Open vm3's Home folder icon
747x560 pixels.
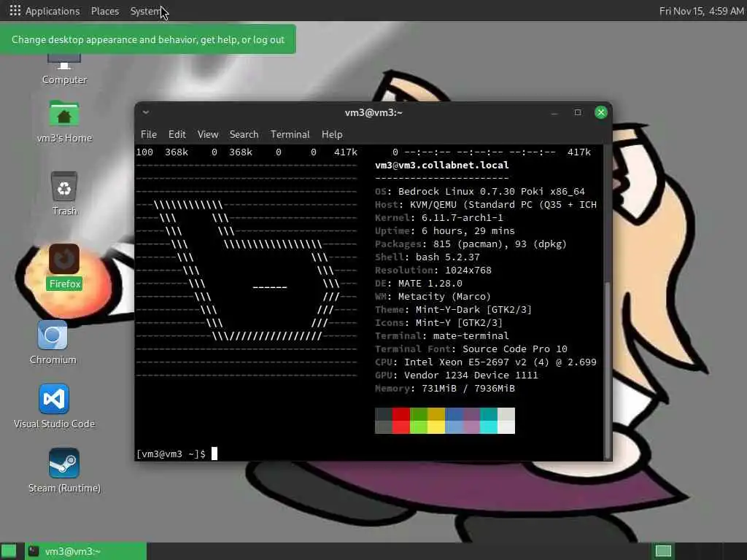click(64, 122)
